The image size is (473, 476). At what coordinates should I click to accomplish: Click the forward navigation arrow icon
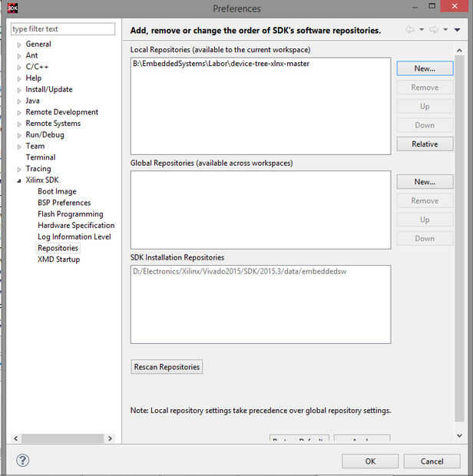click(x=434, y=29)
